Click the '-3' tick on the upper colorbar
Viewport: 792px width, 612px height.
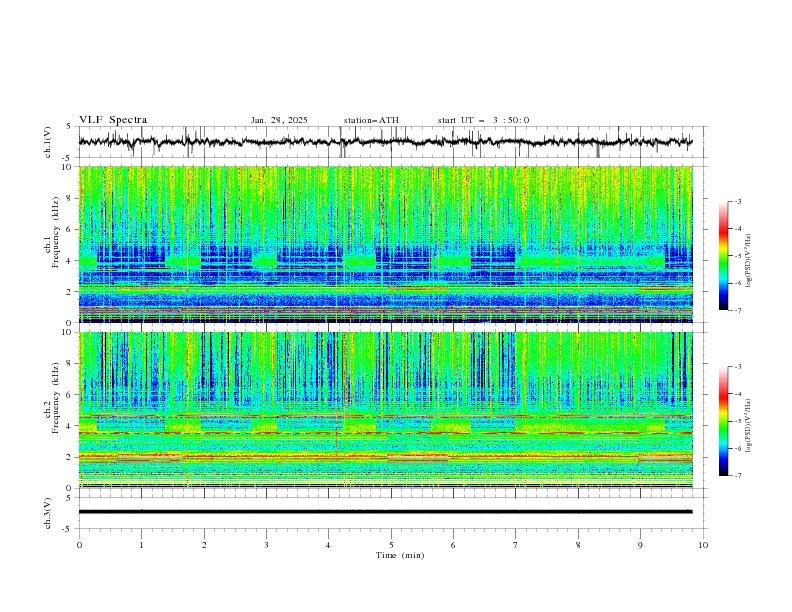point(738,201)
